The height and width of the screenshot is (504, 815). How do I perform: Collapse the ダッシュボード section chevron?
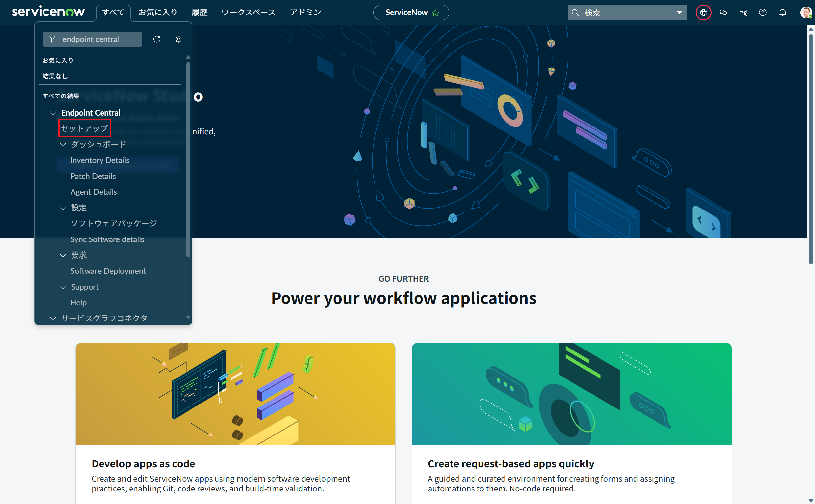click(x=63, y=145)
